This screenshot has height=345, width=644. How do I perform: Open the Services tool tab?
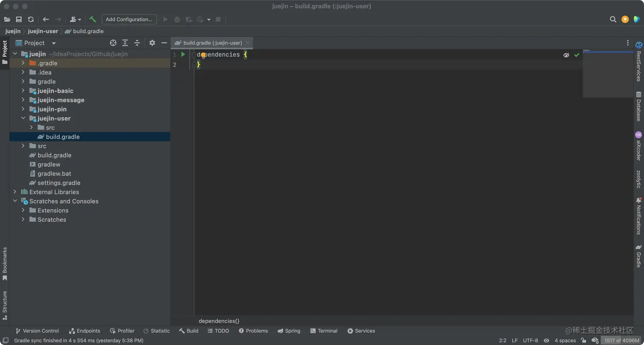pos(361,331)
